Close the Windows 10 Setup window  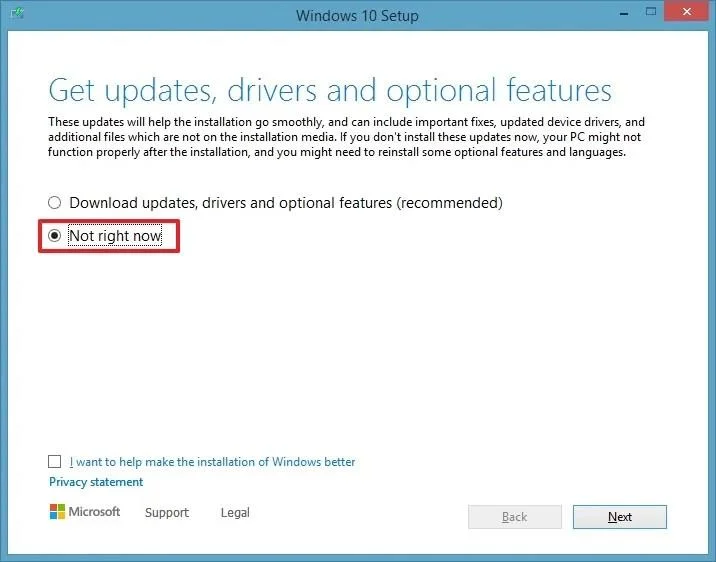pyautogui.click(x=687, y=11)
